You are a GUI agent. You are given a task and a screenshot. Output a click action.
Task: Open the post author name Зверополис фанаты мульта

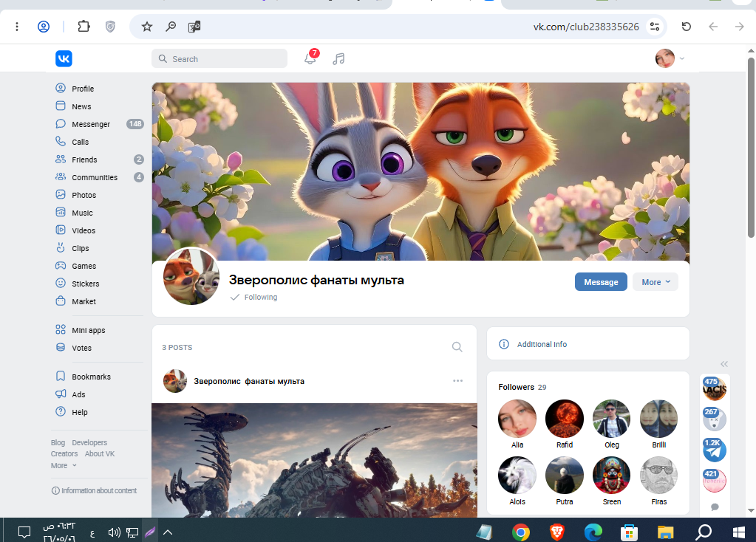tap(249, 381)
